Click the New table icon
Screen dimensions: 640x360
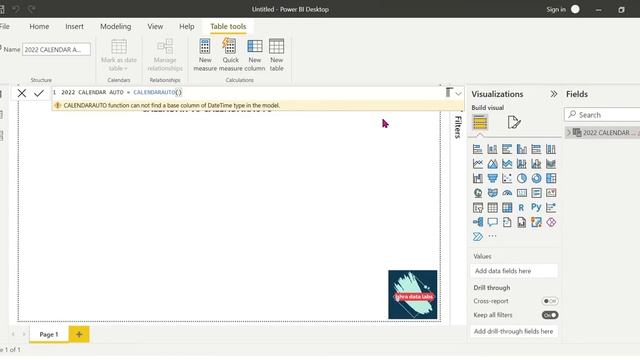(276, 47)
